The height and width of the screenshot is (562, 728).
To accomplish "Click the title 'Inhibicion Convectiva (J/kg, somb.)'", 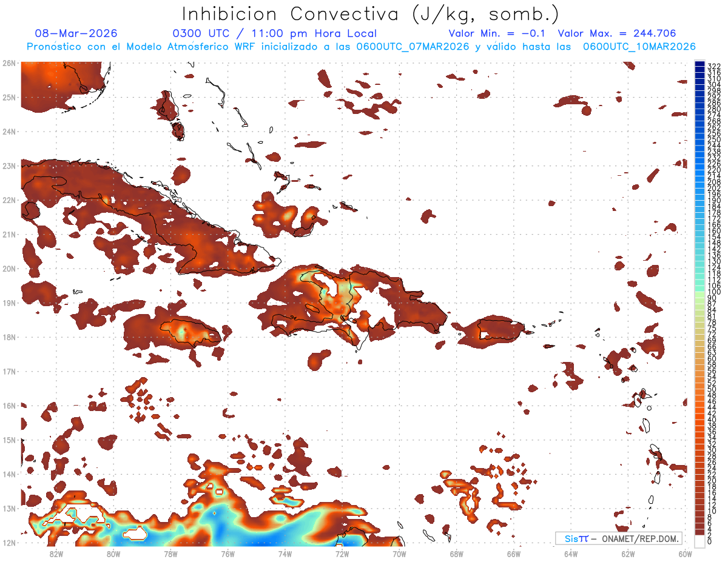I will (371, 14).
